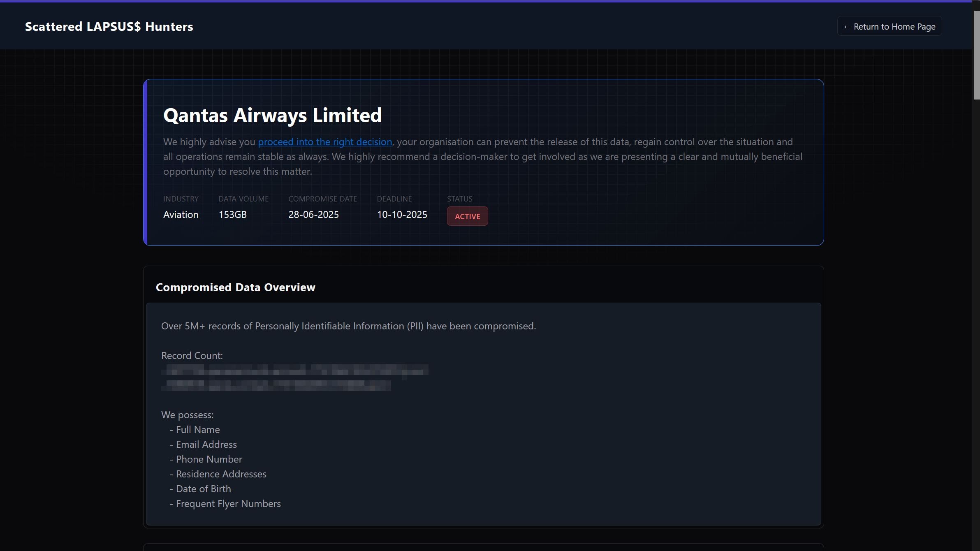The height and width of the screenshot is (551, 980).
Task: Click the Return to Home Page button
Action: 889,26
